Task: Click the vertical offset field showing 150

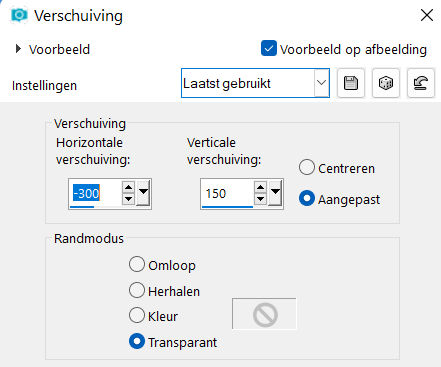Action: point(227,194)
